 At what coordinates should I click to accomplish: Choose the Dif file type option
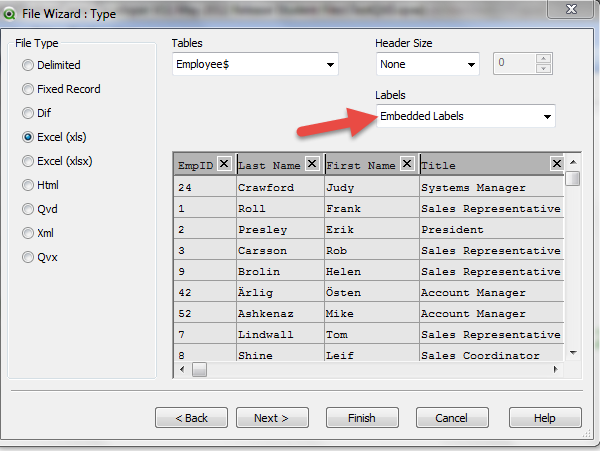[x=36, y=113]
